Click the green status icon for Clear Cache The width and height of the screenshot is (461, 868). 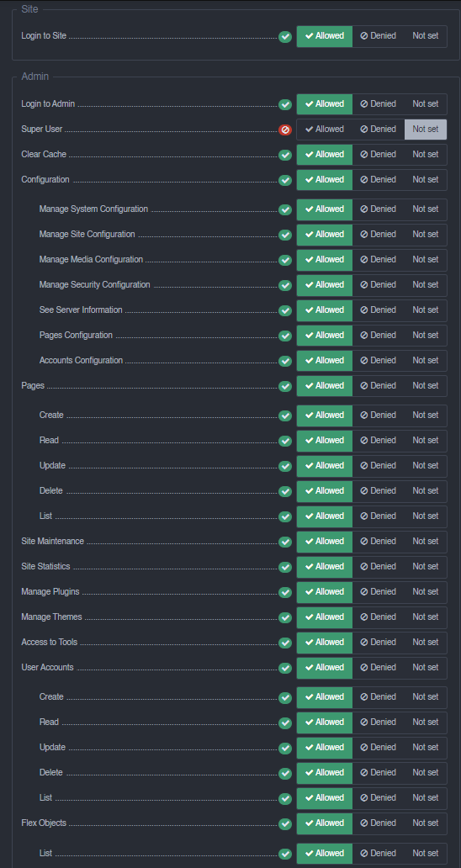(x=285, y=155)
